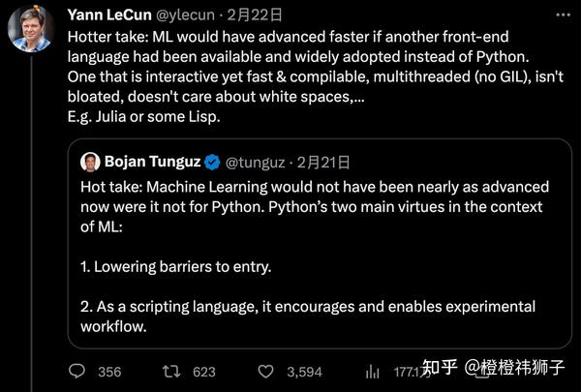
Task: Click the Bojan Tunguz display name
Action: click(x=150, y=162)
